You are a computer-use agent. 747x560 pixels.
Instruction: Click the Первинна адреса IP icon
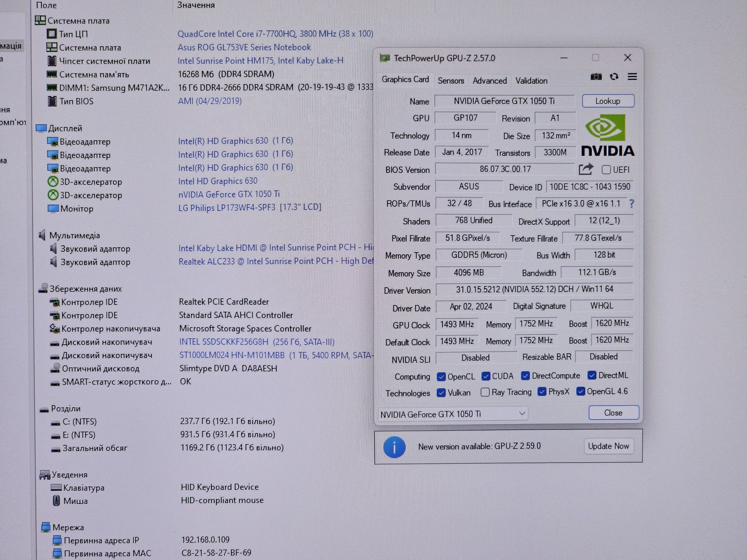[57, 540]
